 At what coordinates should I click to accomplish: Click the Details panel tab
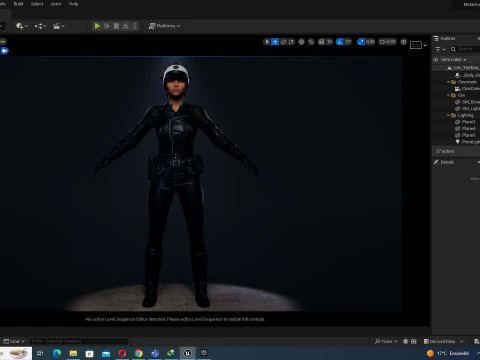444,162
